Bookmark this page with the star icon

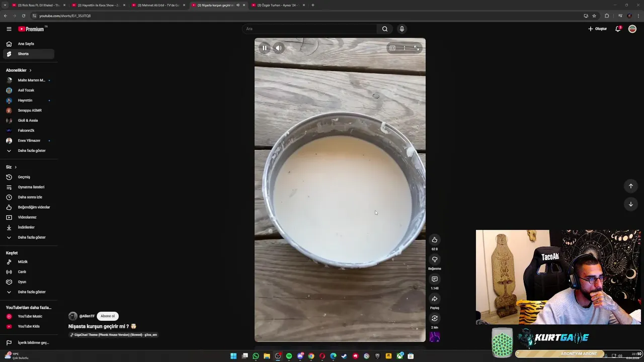point(594,16)
